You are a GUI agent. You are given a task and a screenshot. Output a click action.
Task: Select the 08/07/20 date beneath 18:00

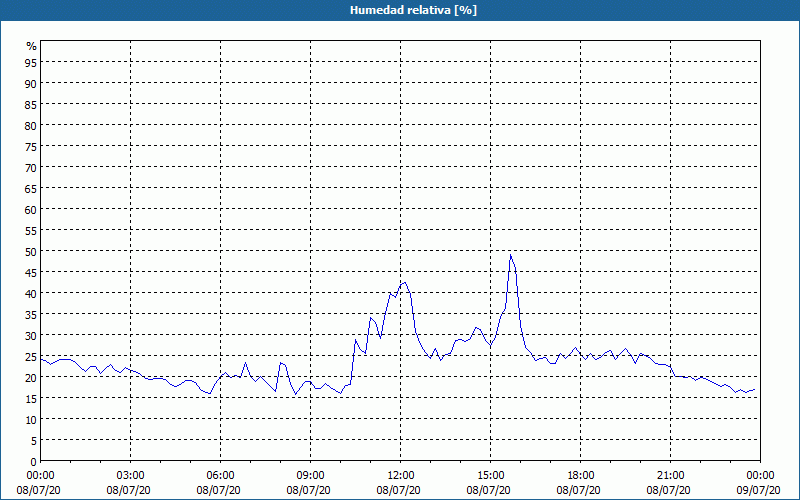click(579, 490)
